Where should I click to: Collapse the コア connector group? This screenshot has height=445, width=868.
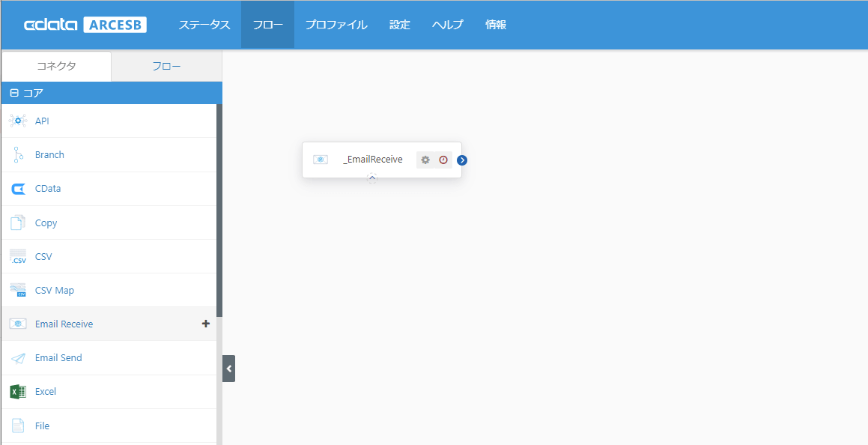click(x=14, y=93)
